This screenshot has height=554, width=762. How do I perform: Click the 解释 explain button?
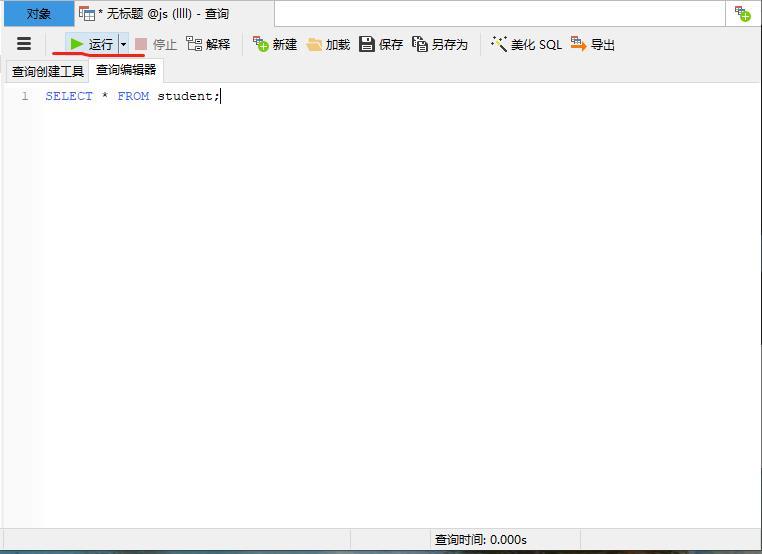point(208,44)
